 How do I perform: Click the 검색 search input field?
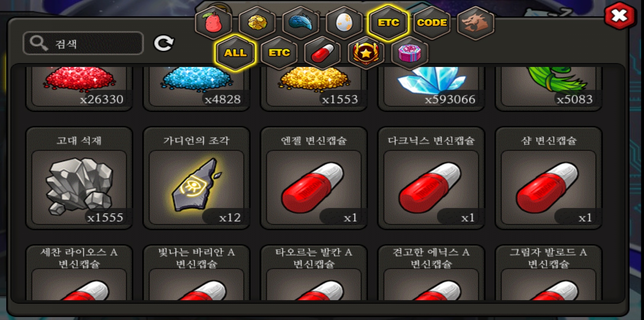point(83,43)
